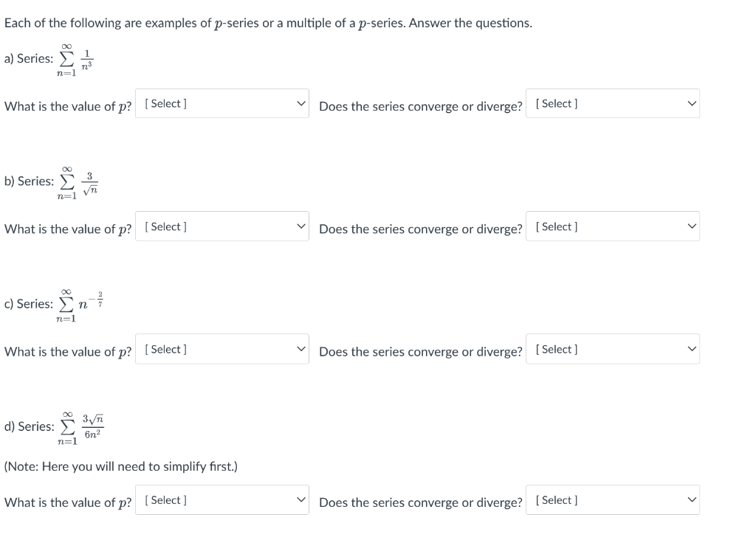Click the chevron on series c p-value selector
Image resolution: width=756 pixels, height=543 pixels.
(301, 348)
